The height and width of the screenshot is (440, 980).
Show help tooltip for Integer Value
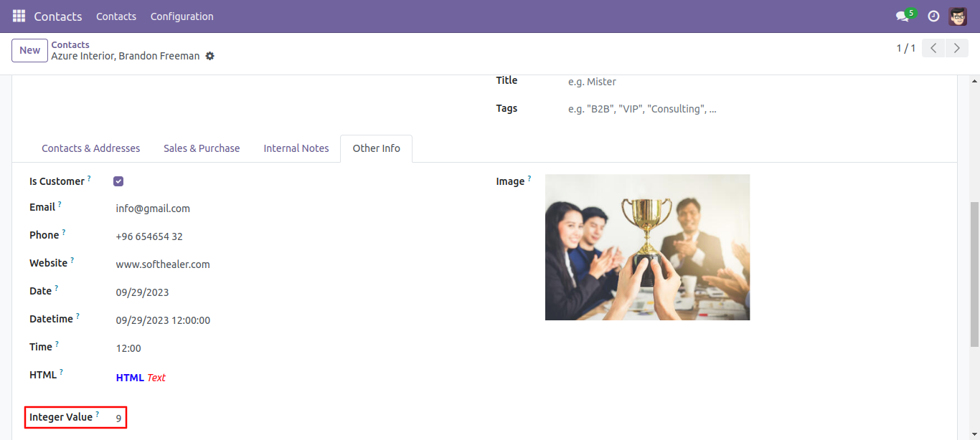coord(97,413)
